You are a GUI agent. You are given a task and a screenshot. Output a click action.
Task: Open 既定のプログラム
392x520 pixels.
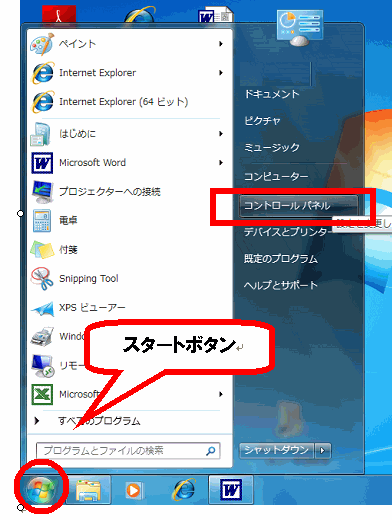pyautogui.click(x=281, y=259)
